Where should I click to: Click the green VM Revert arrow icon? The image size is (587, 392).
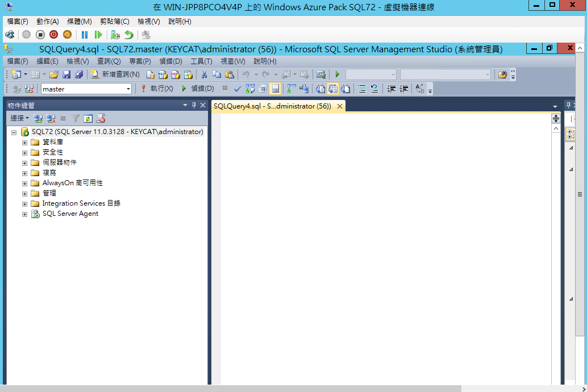pyautogui.click(x=129, y=35)
